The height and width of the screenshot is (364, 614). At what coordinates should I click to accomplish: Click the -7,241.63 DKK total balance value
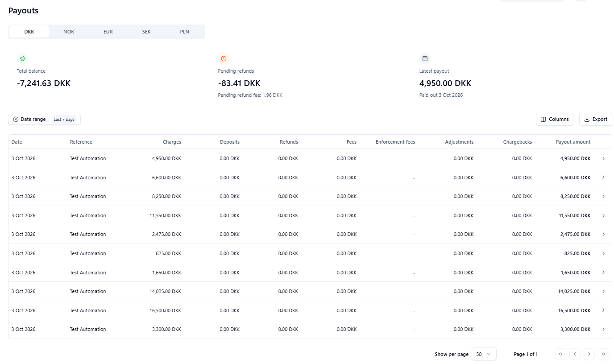point(44,83)
